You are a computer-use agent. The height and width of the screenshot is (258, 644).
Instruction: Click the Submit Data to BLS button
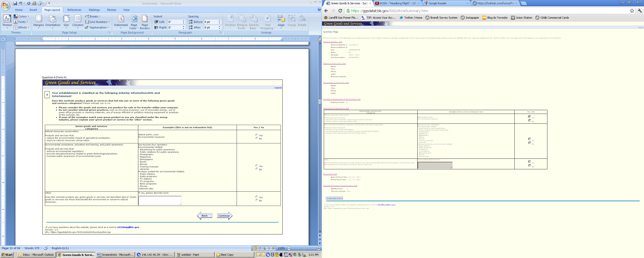(334, 198)
